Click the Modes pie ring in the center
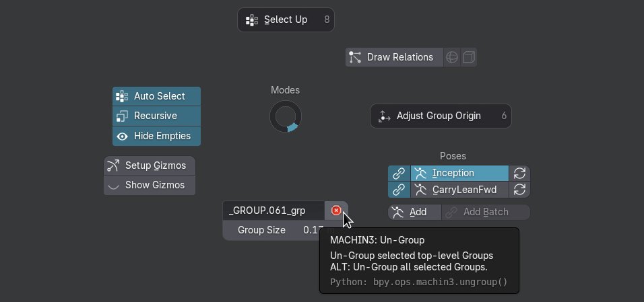Image resolution: width=644 pixels, height=302 pixels. [x=286, y=117]
